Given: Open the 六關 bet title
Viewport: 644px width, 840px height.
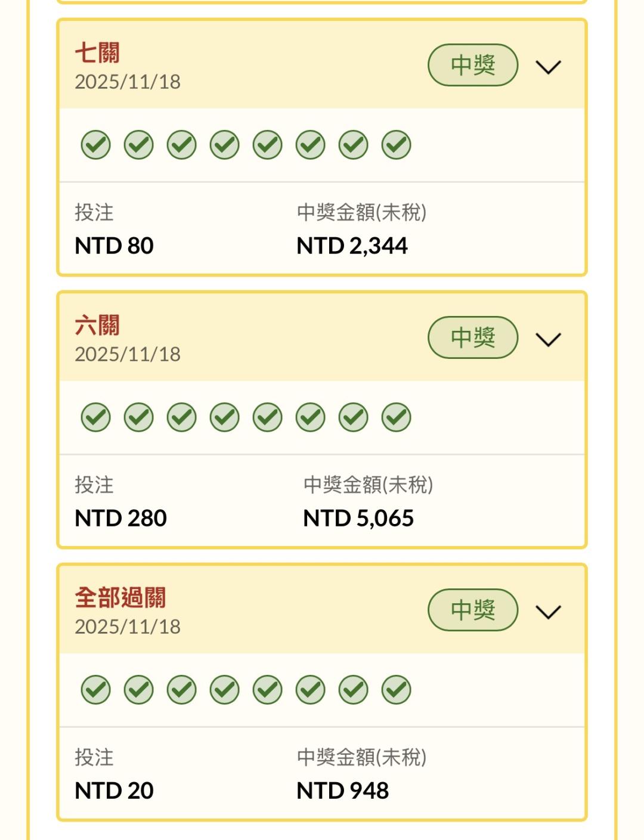Looking at the screenshot, I should pyautogui.click(x=97, y=326).
